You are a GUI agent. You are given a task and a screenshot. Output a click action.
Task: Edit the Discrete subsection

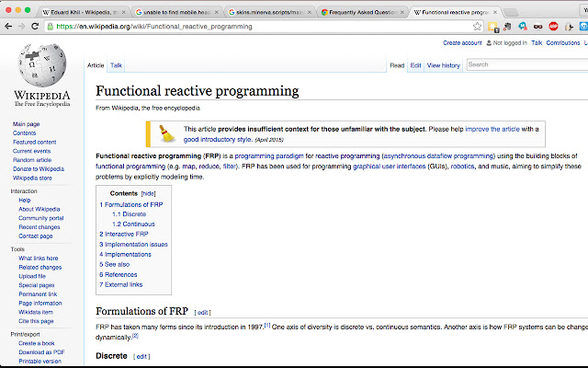(x=141, y=357)
